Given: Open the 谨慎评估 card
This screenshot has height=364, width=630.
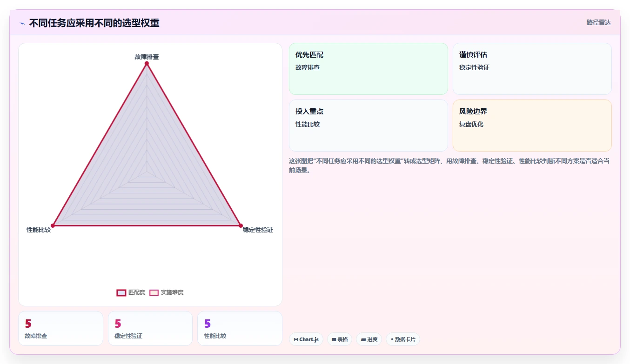Looking at the screenshot, I should 532,69.
